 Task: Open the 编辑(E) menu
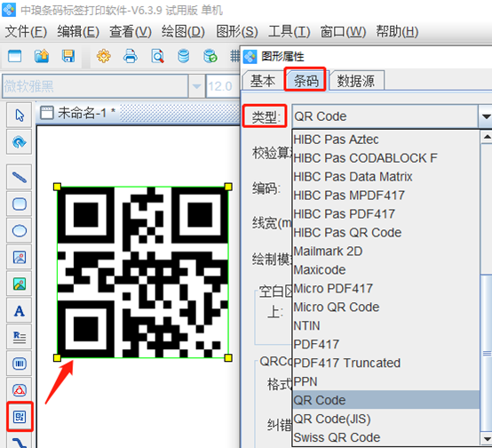coord(78,31)
